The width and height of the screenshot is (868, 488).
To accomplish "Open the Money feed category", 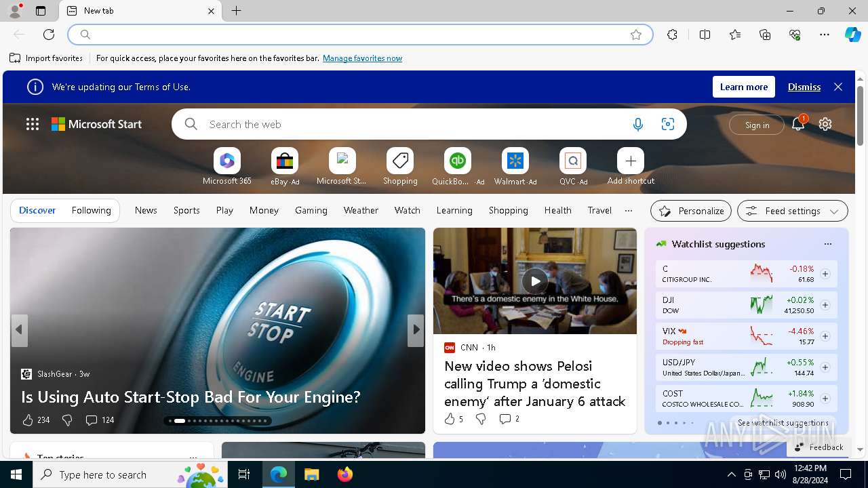I will click(x=264, y=211).
